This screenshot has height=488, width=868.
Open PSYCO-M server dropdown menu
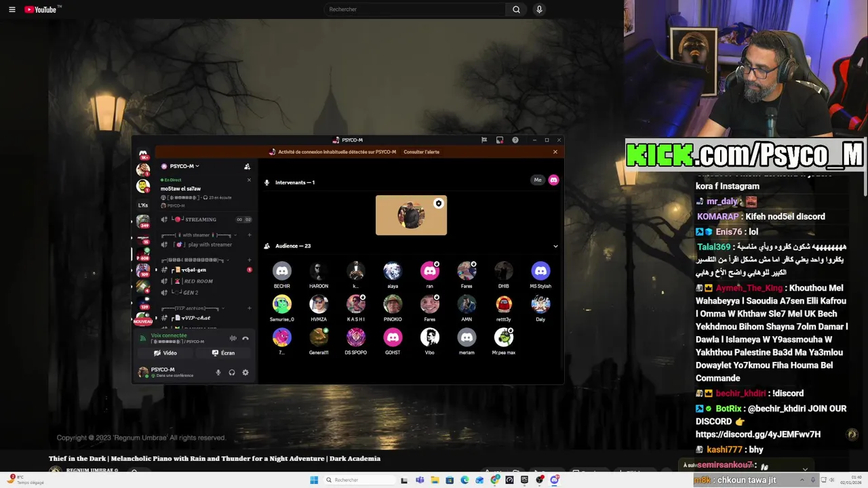(180, 166)
